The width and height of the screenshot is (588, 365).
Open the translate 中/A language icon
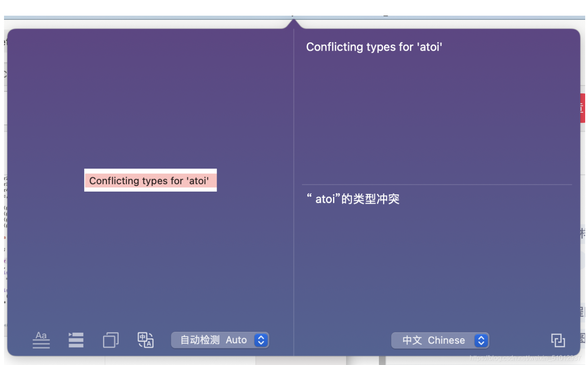click(145, 340)
